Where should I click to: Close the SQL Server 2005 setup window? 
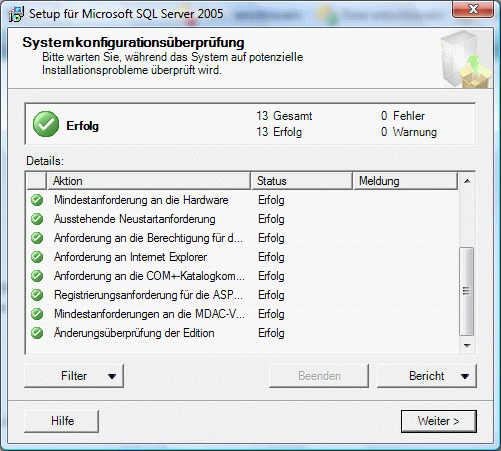473,9
